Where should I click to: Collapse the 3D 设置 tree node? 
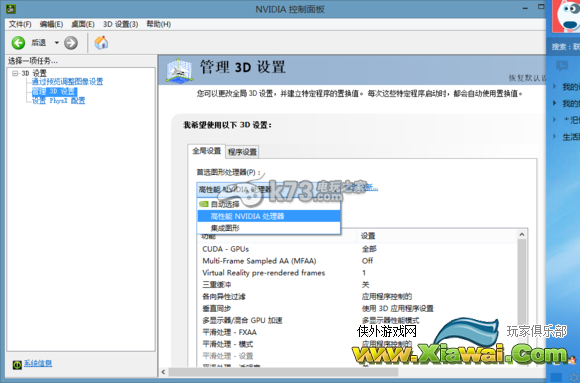click(x=15, y=73)
